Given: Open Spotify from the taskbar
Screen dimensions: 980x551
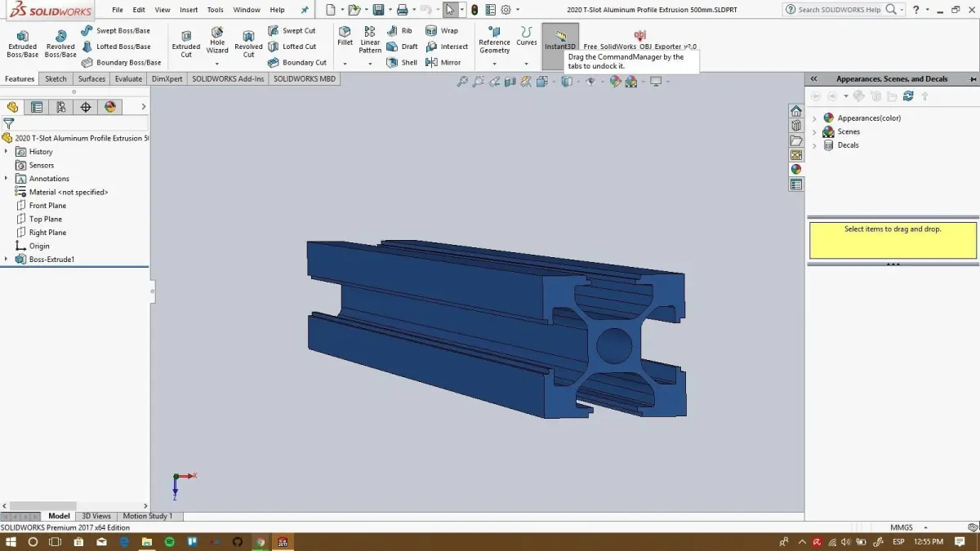Looking at the screenshot, I should tap(170, 542).
